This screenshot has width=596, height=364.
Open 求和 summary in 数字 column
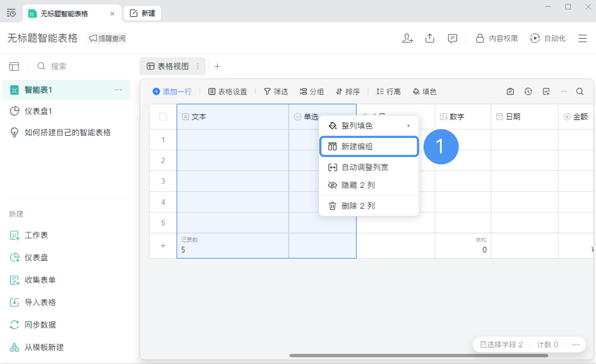463,246
